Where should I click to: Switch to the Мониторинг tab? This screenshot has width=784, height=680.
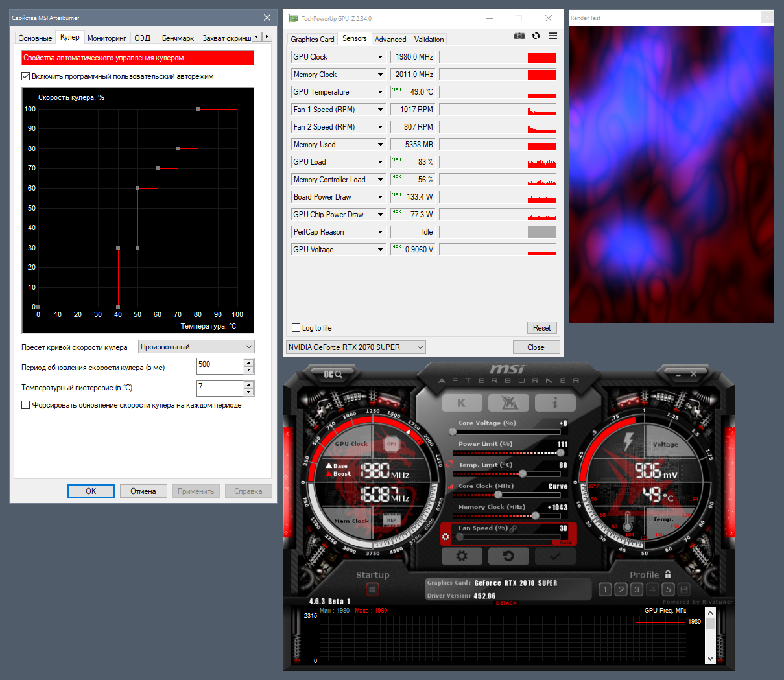107,38
